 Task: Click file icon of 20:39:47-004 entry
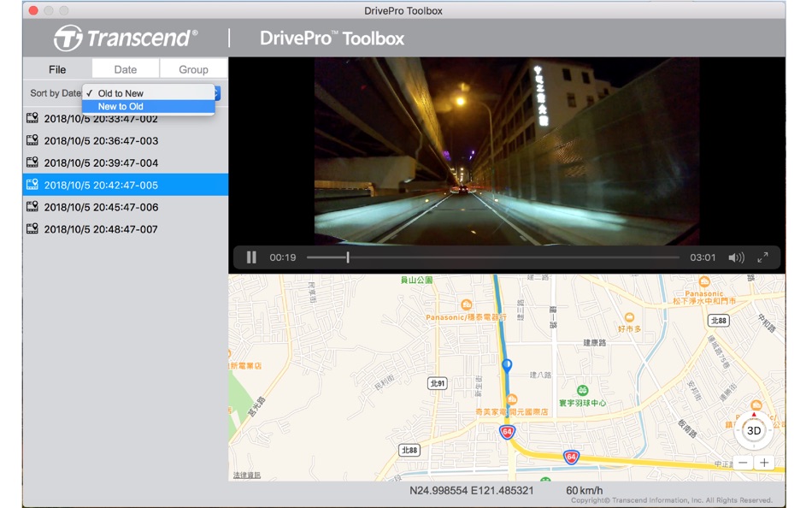pos(32,162)
